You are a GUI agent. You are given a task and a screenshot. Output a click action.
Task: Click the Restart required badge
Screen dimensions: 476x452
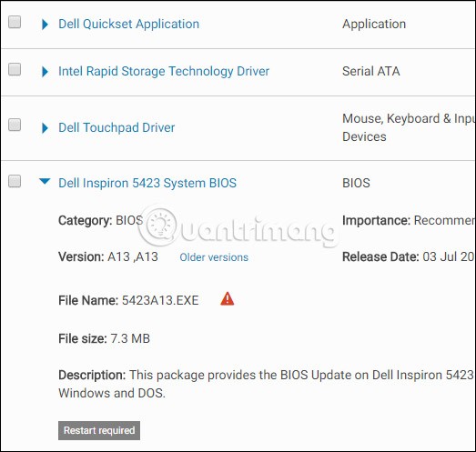tap(99, 430)
